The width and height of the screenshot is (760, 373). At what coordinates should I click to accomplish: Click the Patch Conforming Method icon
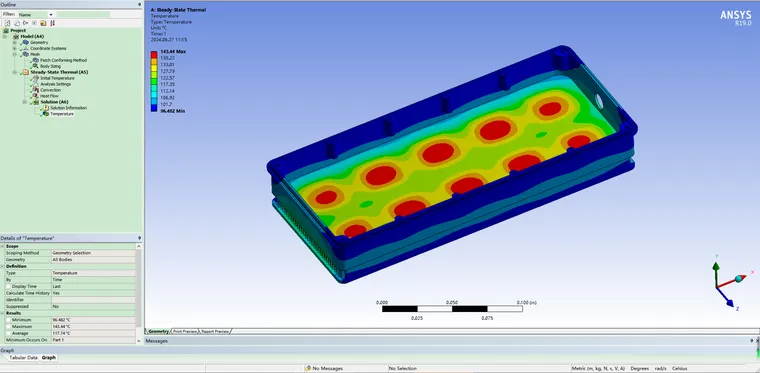(x=36, y=60)
